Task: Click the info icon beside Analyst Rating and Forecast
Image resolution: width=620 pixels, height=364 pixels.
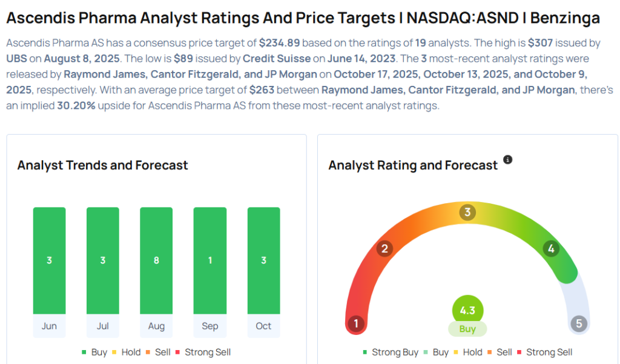Action: pos(508,160)
